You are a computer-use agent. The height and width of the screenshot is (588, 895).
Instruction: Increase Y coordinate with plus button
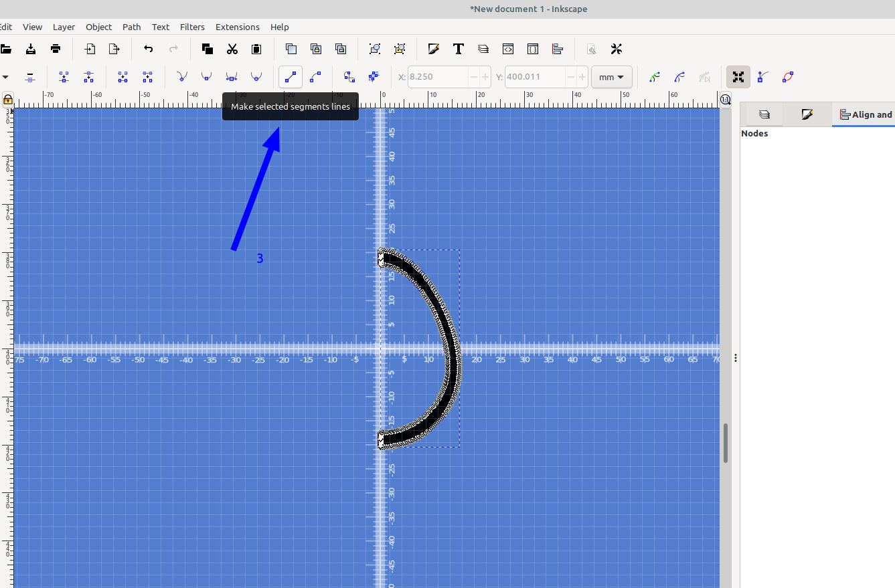tap(582, 77)
